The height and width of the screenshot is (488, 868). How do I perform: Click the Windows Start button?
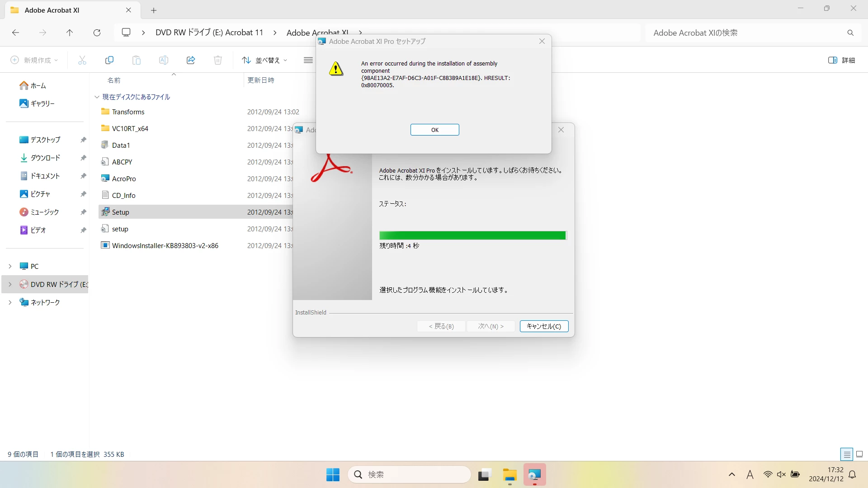(x=333, y=475)
